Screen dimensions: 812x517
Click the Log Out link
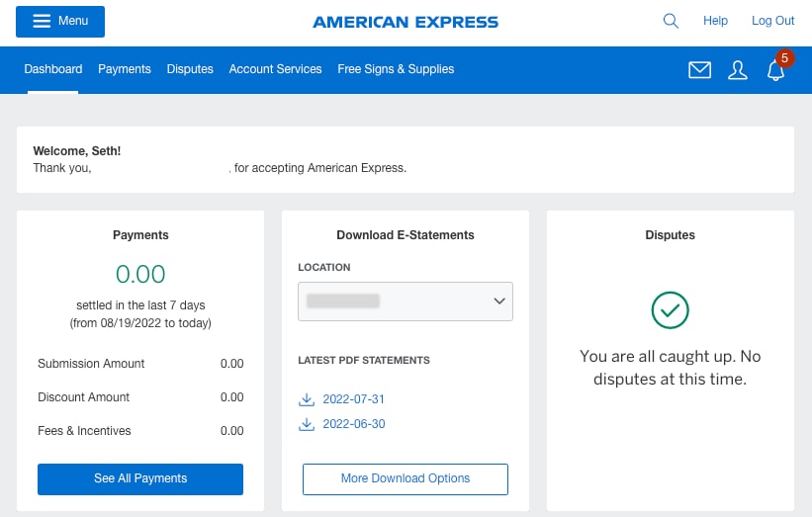(x=772, y=21)
